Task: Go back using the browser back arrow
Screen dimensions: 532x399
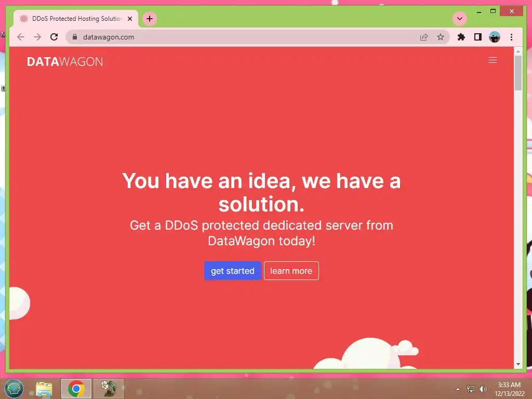Action: click(21, 37)
